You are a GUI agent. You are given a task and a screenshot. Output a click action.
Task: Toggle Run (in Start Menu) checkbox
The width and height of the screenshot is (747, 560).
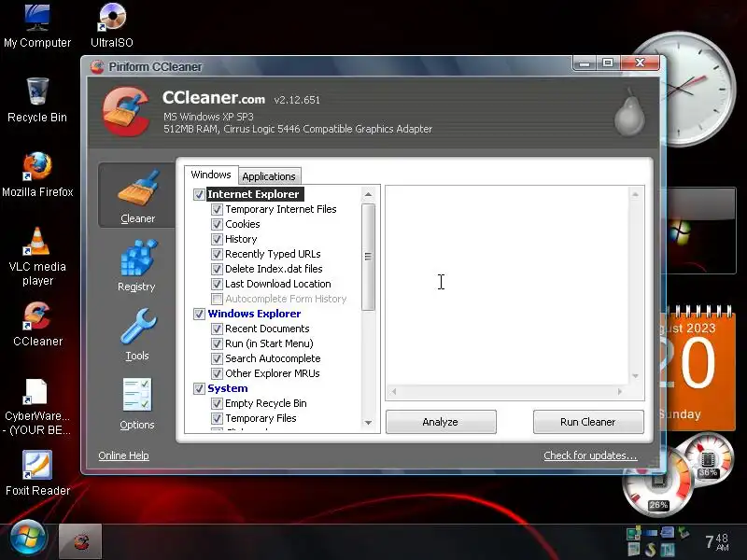(x=217, y=343)
